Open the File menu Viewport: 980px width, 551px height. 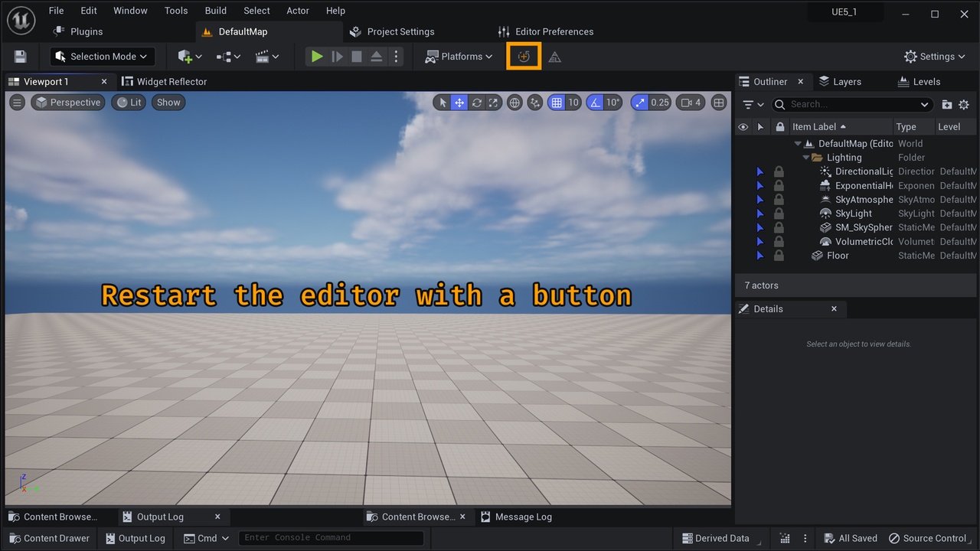pos(56,11)
